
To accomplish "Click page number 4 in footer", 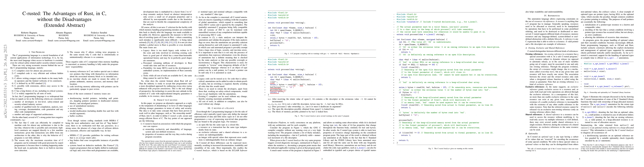I will (451, 159).
